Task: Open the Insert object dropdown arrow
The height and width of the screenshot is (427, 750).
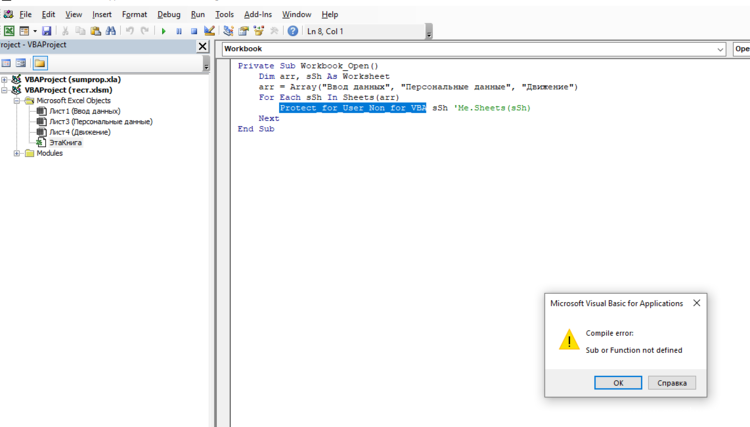Action: (x=35, y=31)
